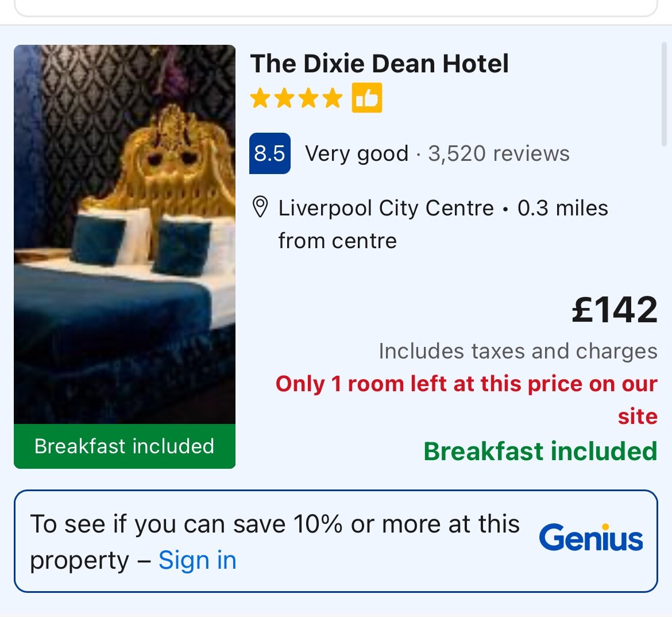Tap the yellow thumbs-up preferred partner icon

click(x=367, y=98)
